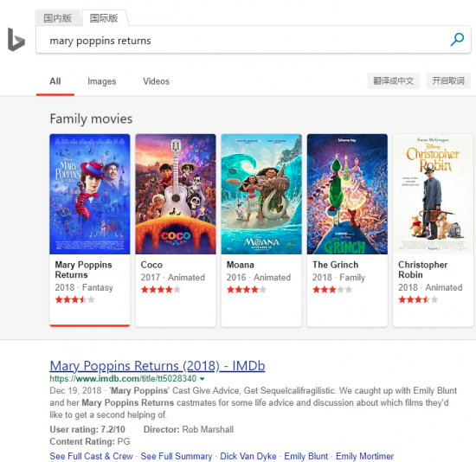Click the 开启取词 button
The image size is (476, 462).
448,80
